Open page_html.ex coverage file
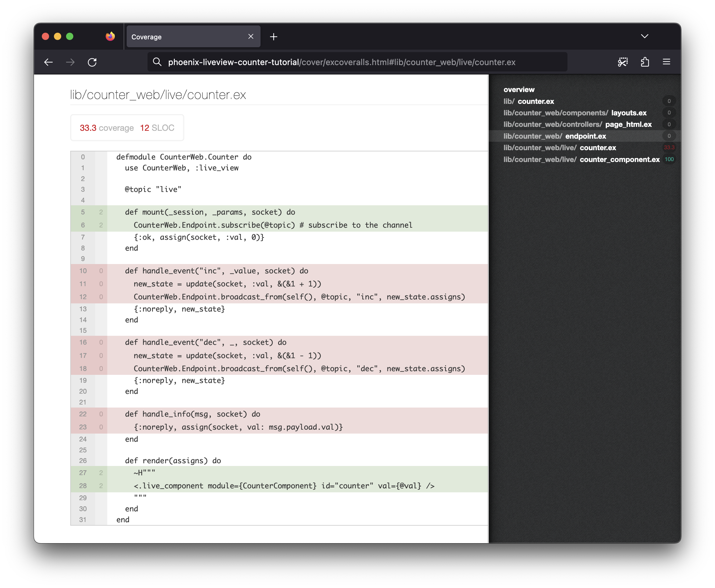This screenshot has height=588, width=715. [x=577, y=124]
